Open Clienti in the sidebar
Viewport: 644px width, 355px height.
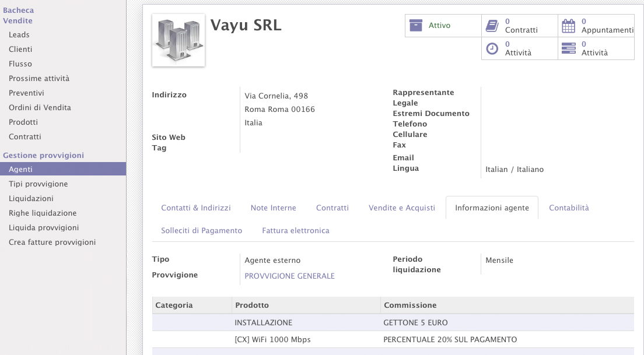click(20, 49)
